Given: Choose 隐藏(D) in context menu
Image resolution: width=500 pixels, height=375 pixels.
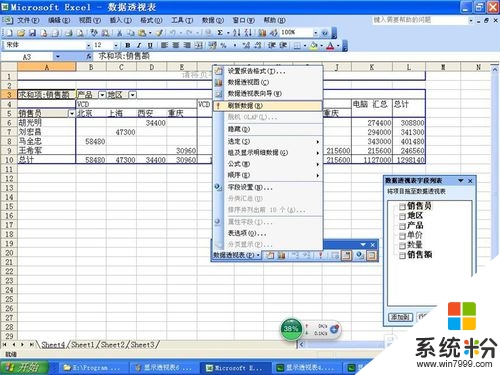Looking at the screenshot, I should tap(268, 129).
